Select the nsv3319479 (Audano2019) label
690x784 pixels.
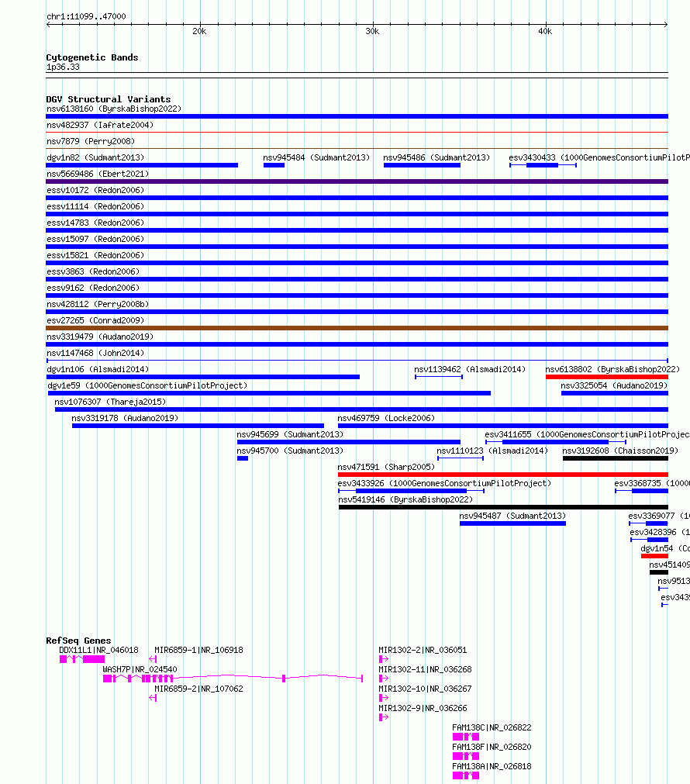pyautogui.click(x=100, y=337)
